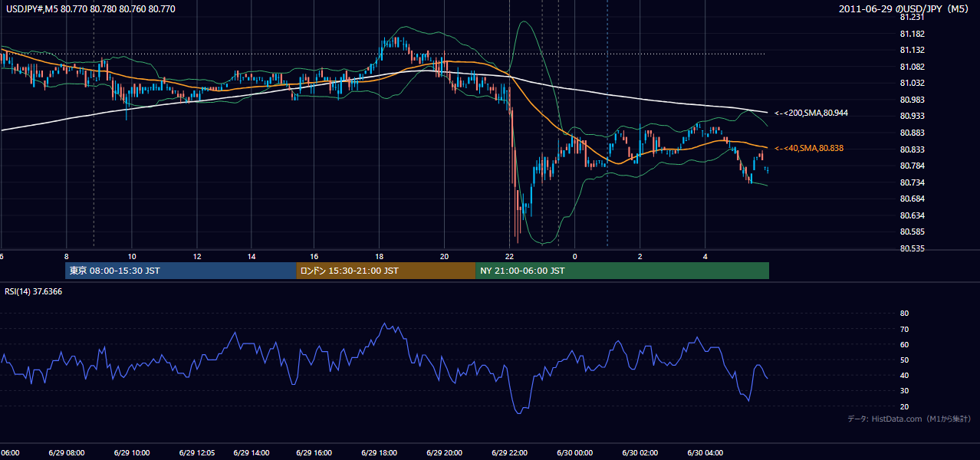Click price axis value 80.734
Image resolution: width=980 pixels, height=460 pixels.
[x=912, y=182]
